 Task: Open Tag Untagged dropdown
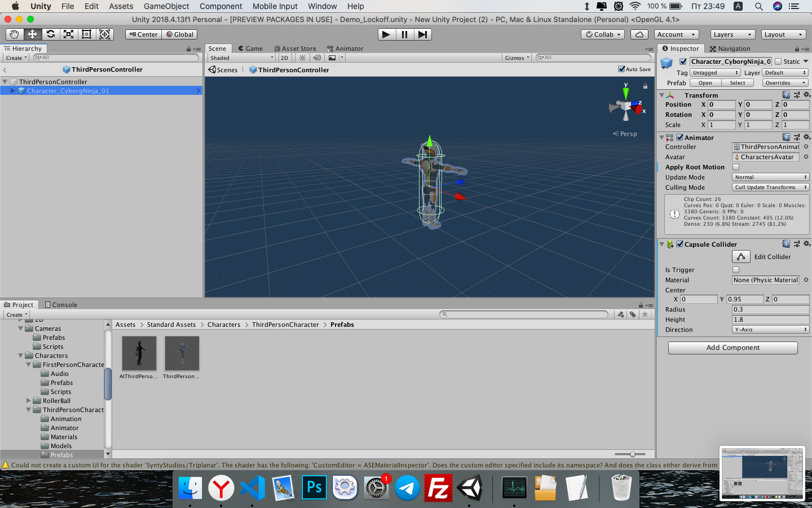pyautogui.click(x=715, y=73)
